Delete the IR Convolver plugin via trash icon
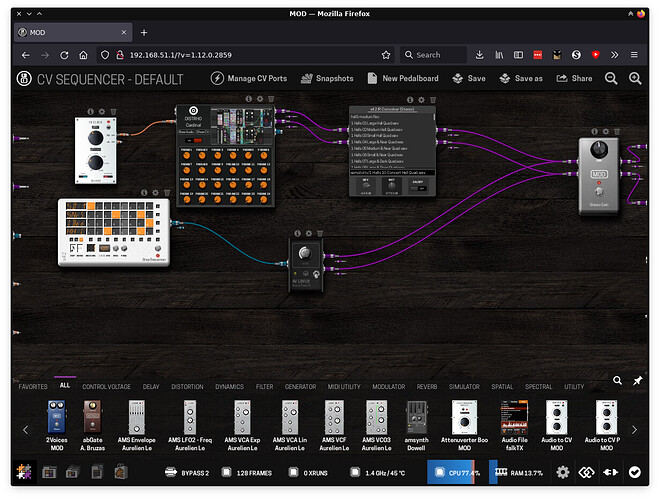 tap(433, 100)
